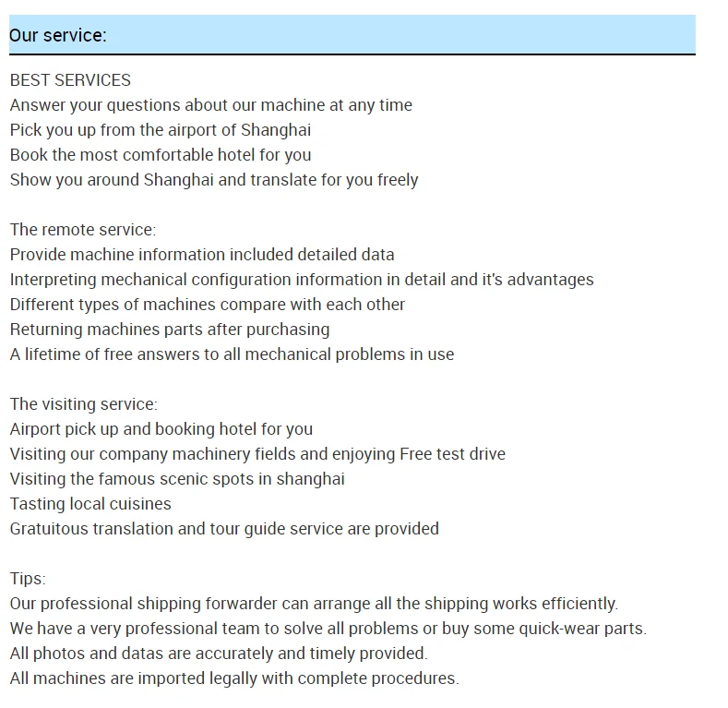Click the "Show you around Shanghai" line
This screenshot has width=728, height=708.
click(x=213, y=180)
